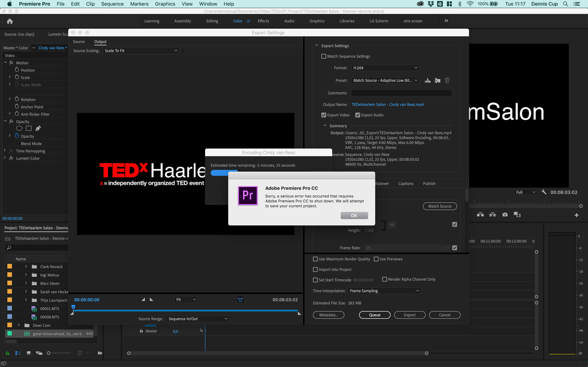Select the pen mask tool under Opacity
The height and width of the screenshot is (367, 588).
coord(38,128)
